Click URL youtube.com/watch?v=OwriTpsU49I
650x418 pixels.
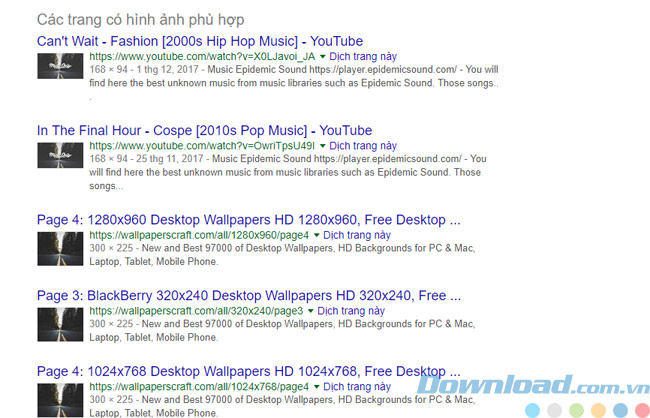click(202, 146)
